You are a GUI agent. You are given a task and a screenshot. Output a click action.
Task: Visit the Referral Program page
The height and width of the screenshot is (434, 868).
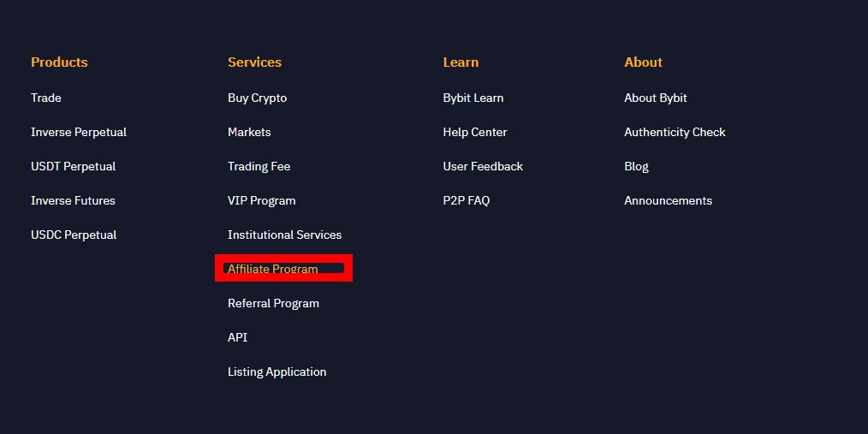pos(273,304)
